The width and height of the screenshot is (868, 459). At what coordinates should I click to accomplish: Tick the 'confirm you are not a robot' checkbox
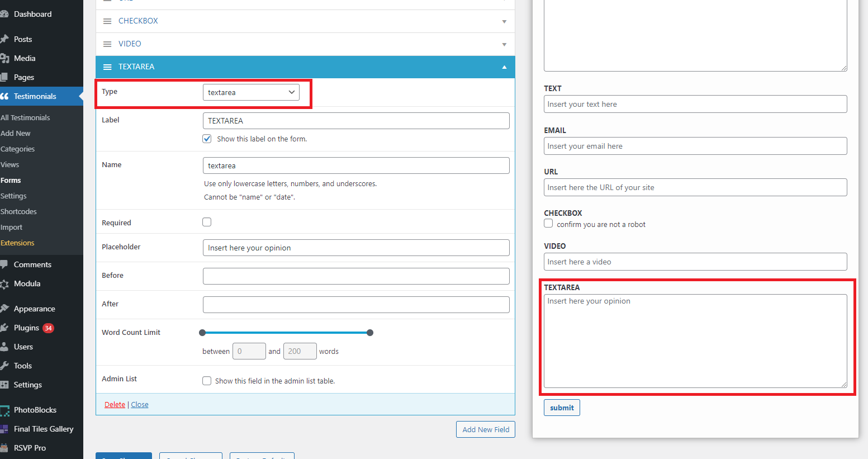[548, 223]
